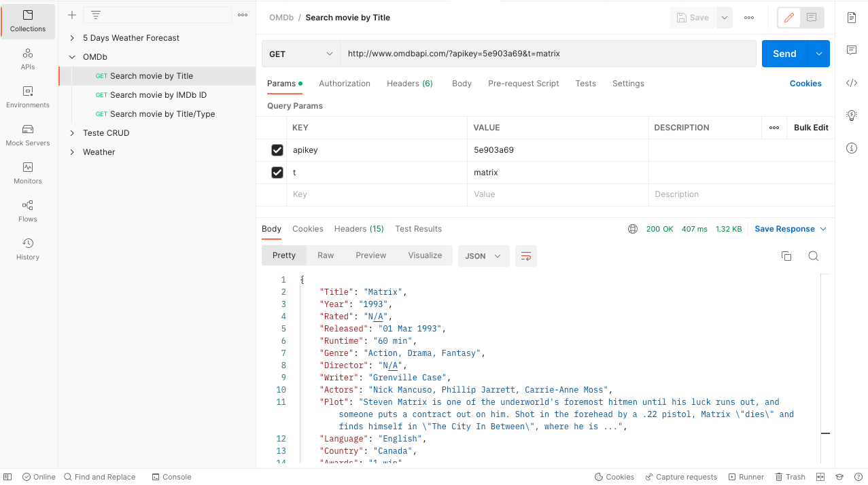Click the filter icon in collections search
This screenshot has width=868, height=485.
(x=95, y=15)
